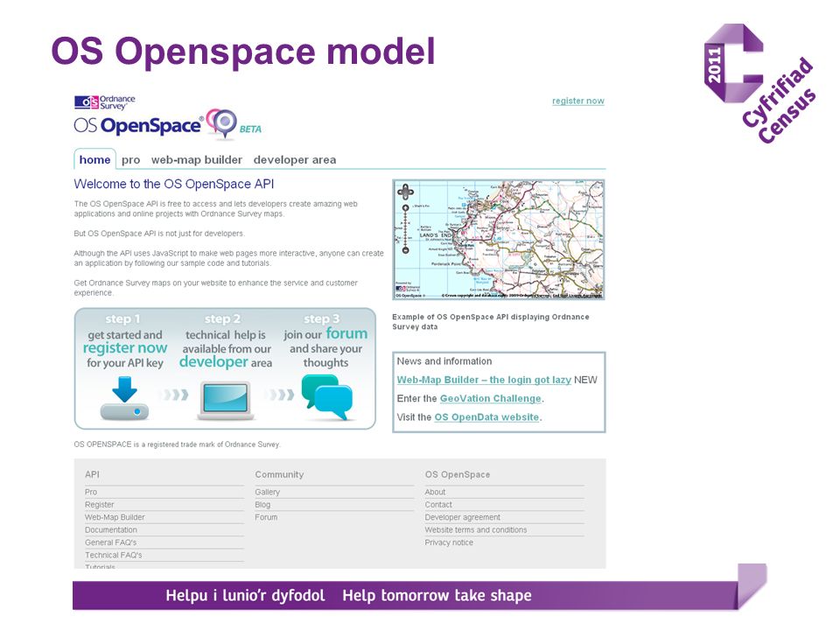Open Web-Map Builder login got lazy news

[484, 380]
